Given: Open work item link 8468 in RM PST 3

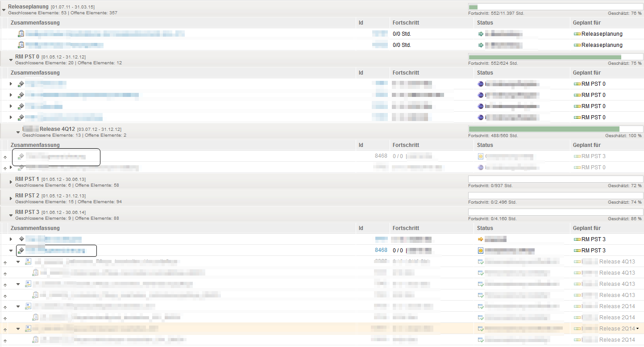Looking at the screenshot, I should [381, 251].
